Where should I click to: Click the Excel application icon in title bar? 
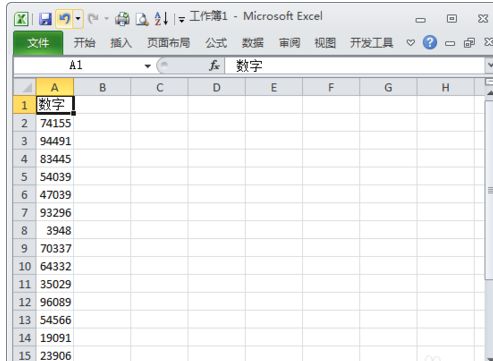click(21, 19)
